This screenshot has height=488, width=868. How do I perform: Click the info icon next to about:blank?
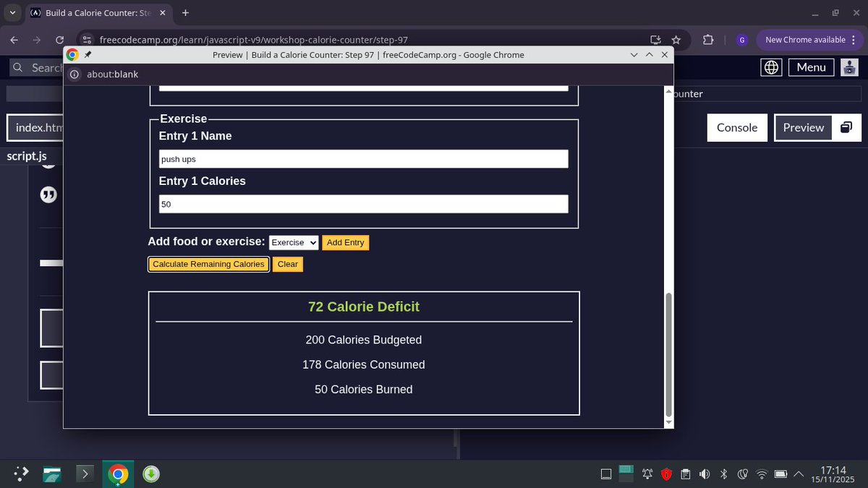(75, 74)
